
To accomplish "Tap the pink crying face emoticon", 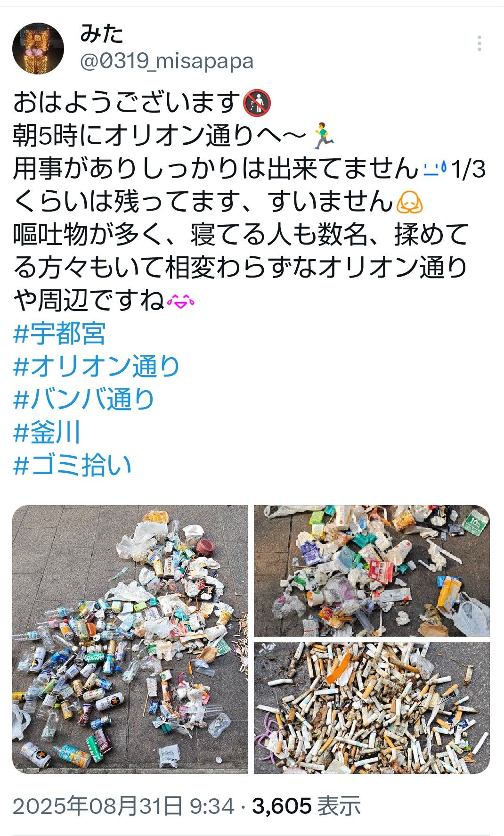I will pos(181,301).
